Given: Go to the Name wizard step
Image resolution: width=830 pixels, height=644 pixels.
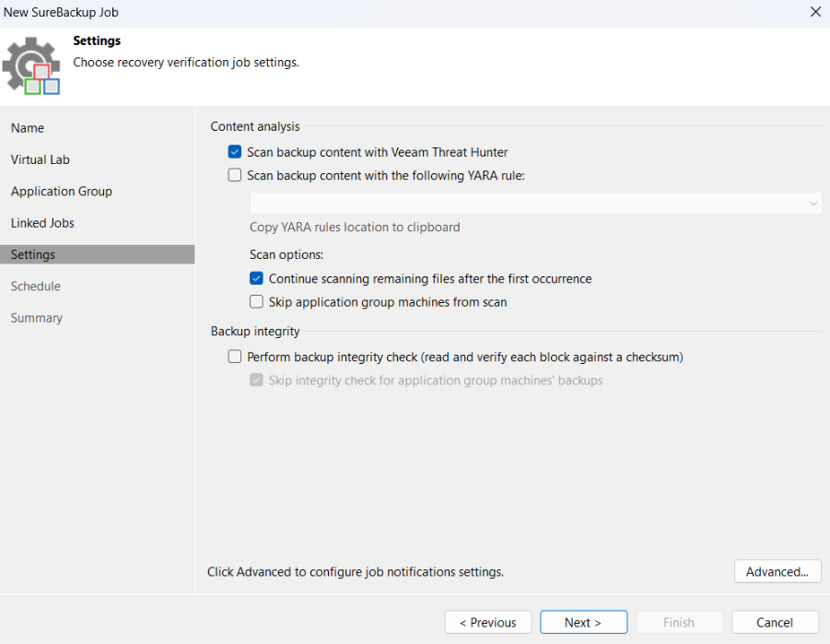Looking at the screenshot, I should tap(28, 128).
